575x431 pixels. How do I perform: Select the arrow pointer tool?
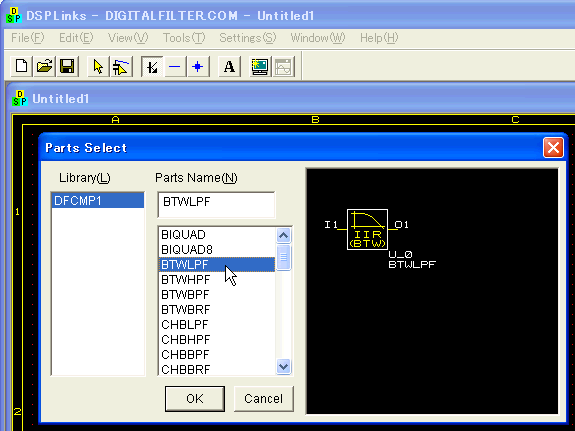98,66
